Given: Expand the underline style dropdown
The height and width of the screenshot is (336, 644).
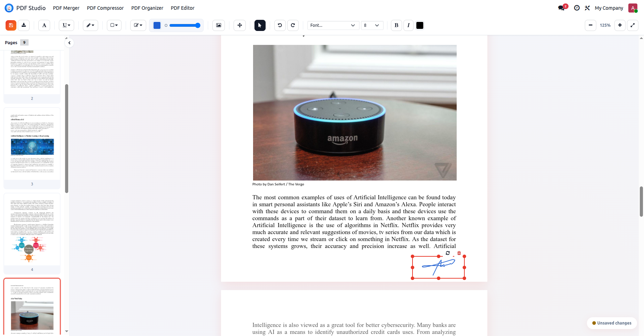Looking at the screenshot, I should (66, 25).
